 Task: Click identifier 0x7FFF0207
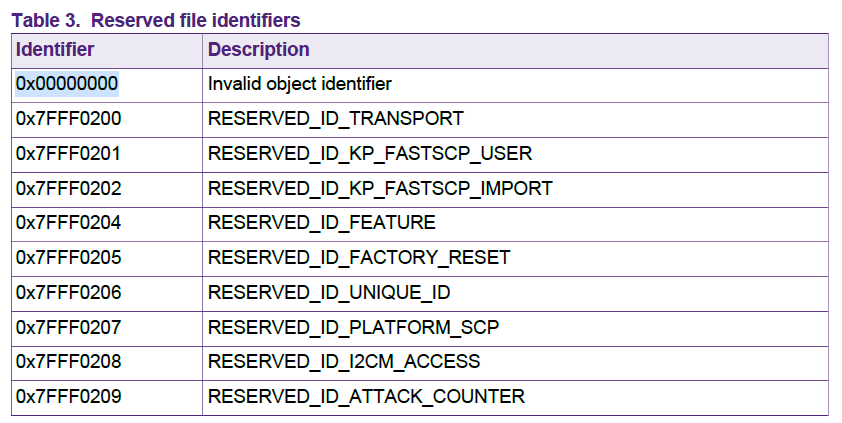(x=68, y=327)
